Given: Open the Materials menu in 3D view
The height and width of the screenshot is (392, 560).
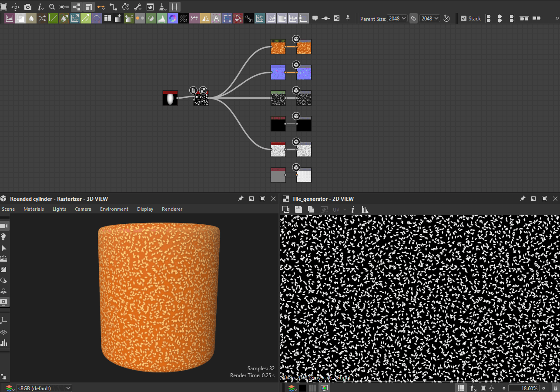Looking at the screenshot, I should [34, 209].
